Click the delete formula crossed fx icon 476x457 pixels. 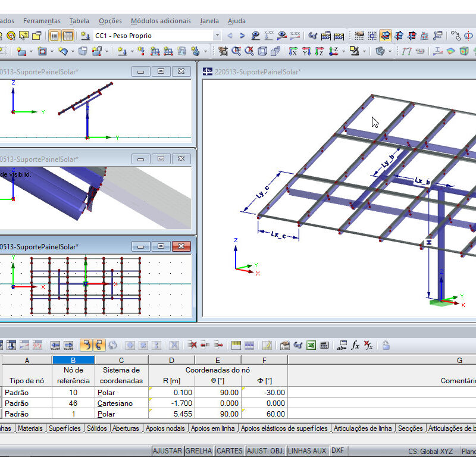[x=368, y=345]
